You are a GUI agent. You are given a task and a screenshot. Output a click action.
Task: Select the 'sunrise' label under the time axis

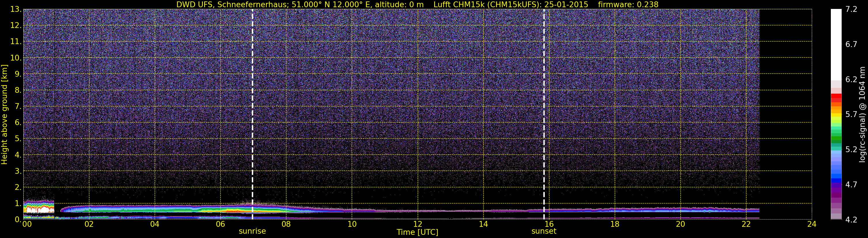click(x=252, y=231)
